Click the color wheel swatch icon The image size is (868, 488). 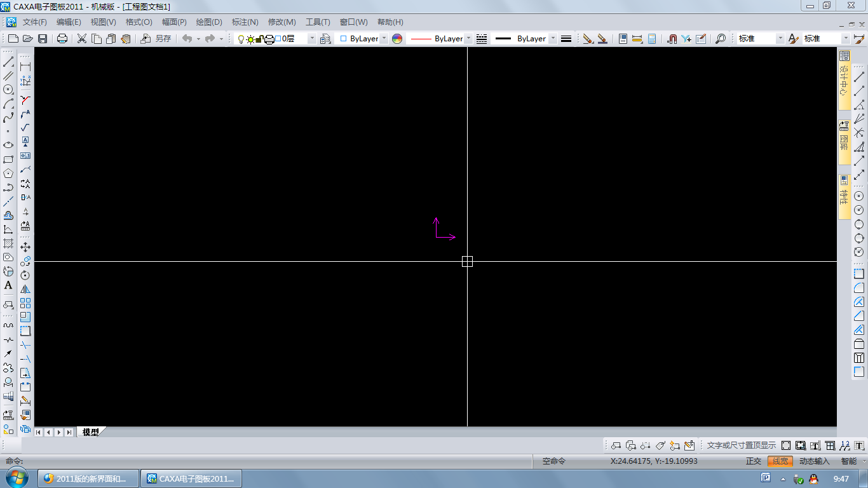coord(397,39)
